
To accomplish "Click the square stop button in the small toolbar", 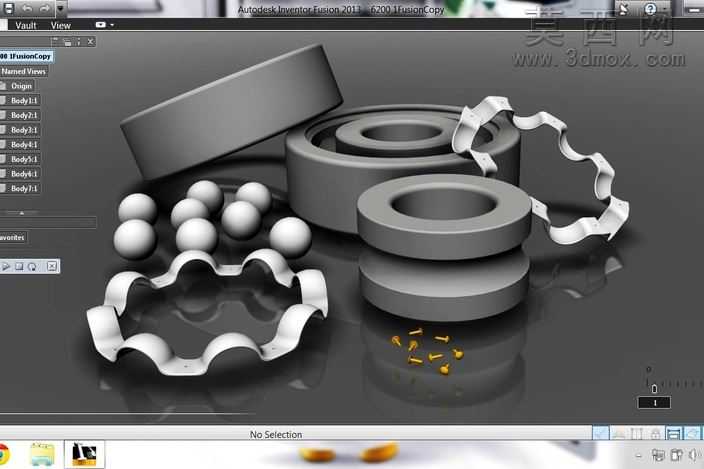I will point(19,267).
